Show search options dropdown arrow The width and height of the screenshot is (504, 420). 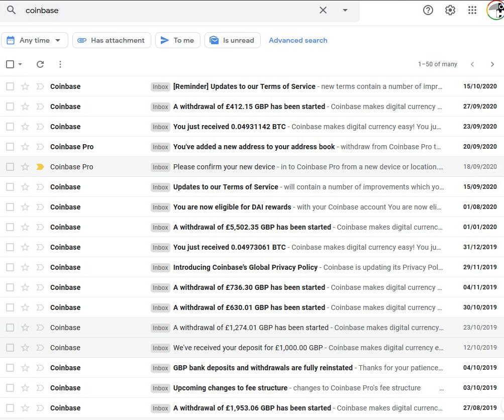pos(345,10)
